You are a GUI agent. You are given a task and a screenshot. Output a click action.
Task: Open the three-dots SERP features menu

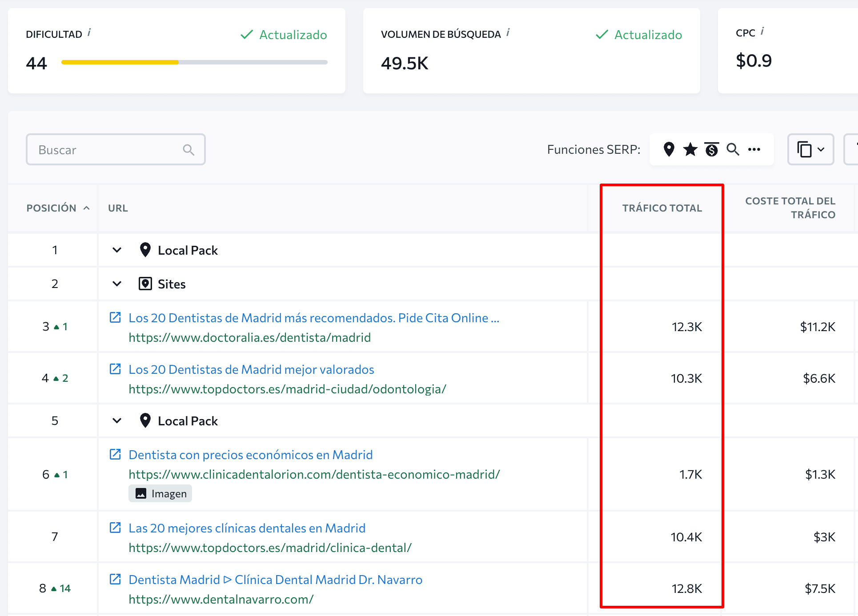pyautogui.click(x=754, y=149)
